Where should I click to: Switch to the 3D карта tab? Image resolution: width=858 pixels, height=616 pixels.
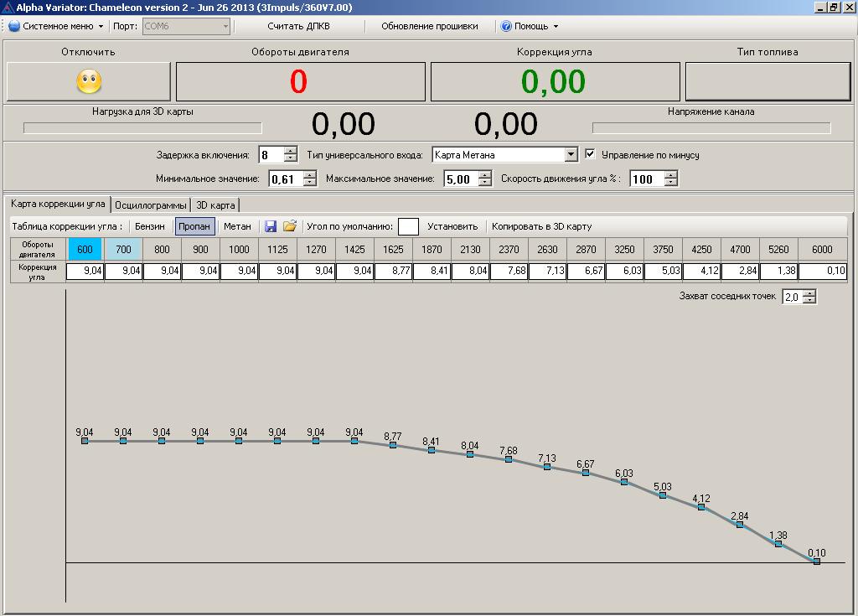tap(215, 205)
